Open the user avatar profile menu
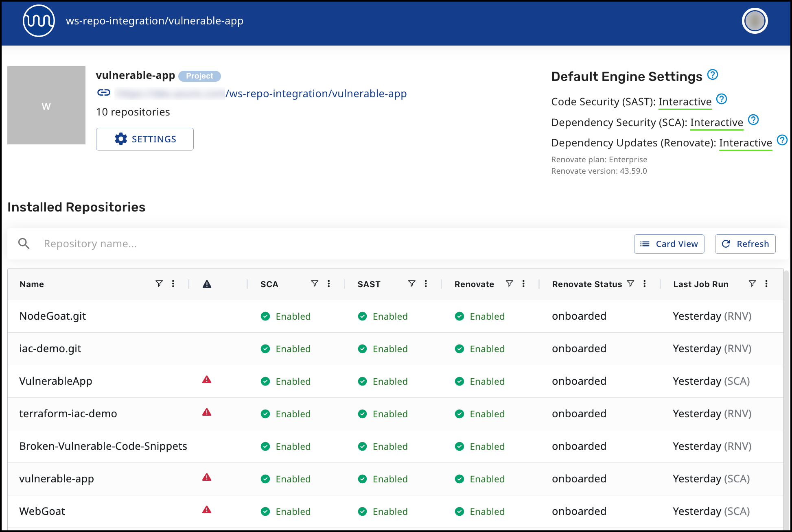This screenshot has width=792, height=532. [755, 21]
